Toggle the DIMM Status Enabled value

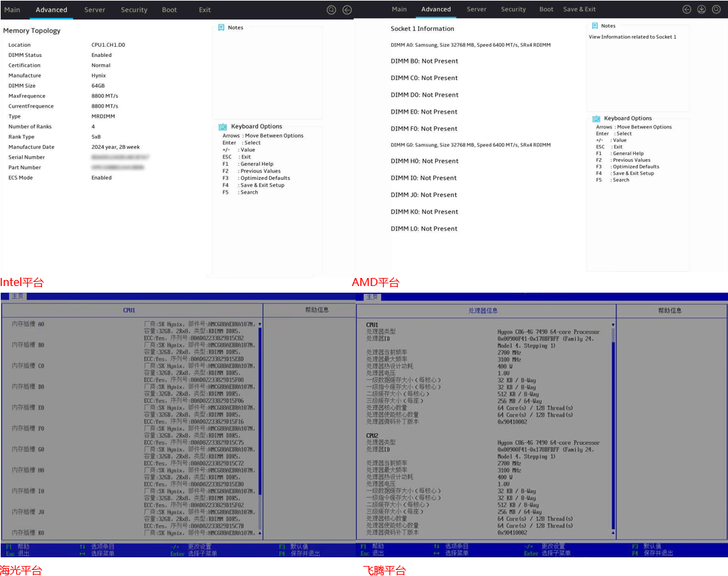tap(102, 55)
